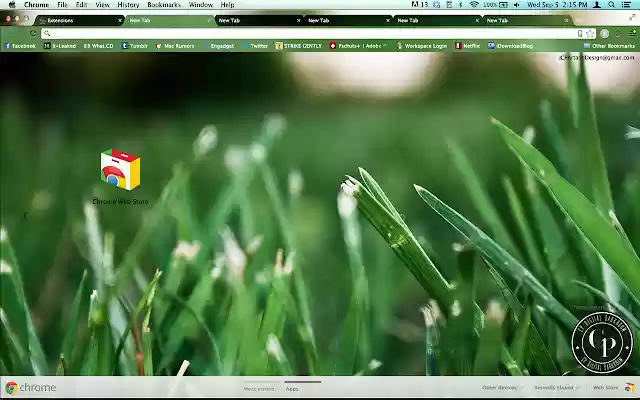Switch to the Most visited page
Viewport: 640px width, 400px height.
tap(259, 389)
